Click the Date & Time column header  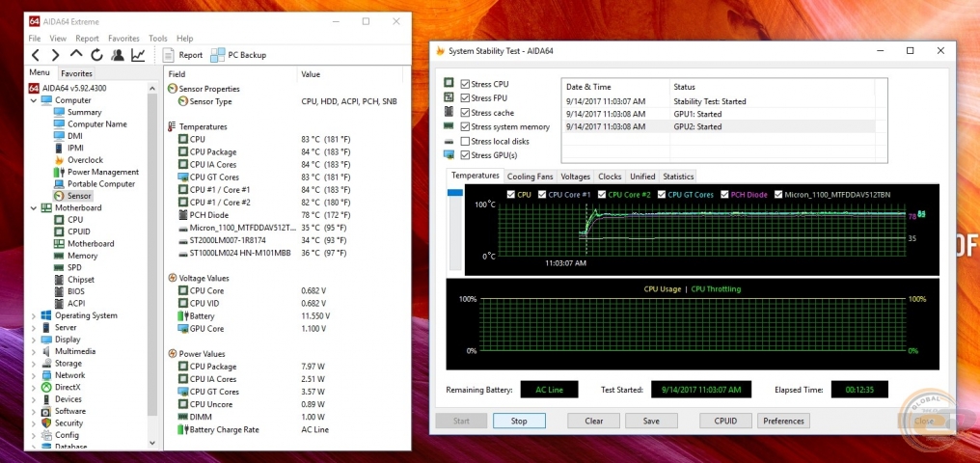pos(615,87)
